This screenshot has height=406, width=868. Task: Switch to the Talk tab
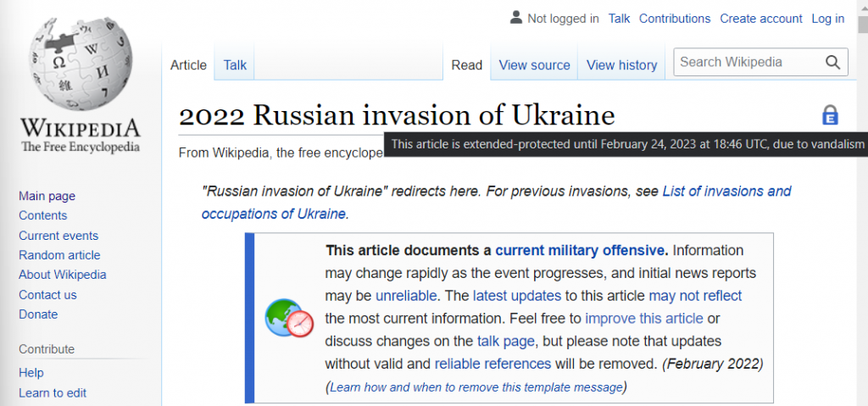(235, 64)
